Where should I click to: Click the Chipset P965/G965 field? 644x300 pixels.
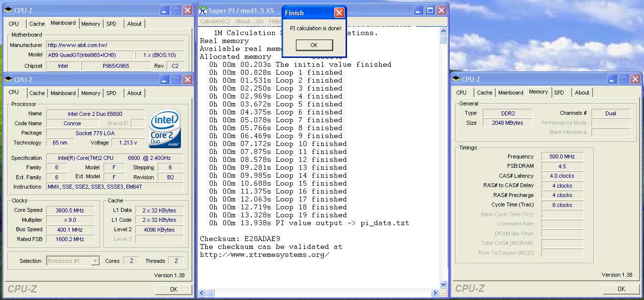[x=116, y=66]
